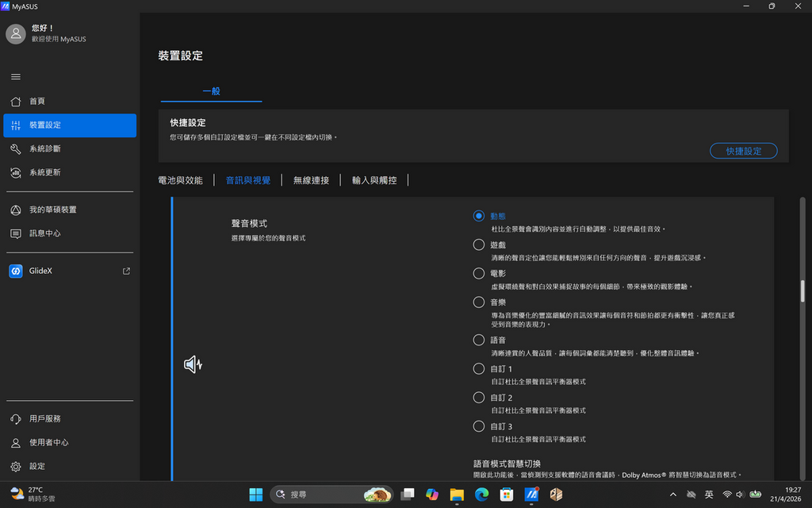Open 首頁 home page in sidebar

(70, 101)
